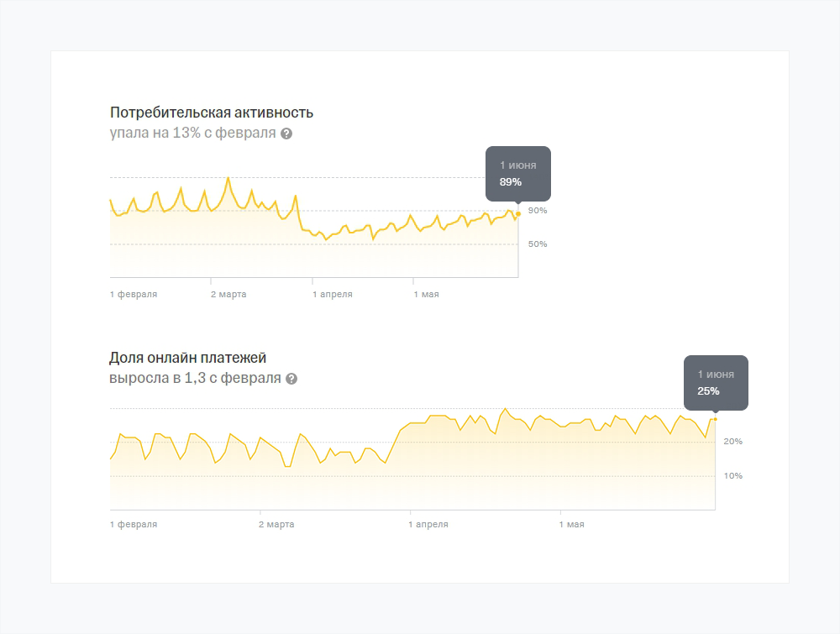Click the yellow endpoint dot on consumer activity chart

click(x=518, y=213)
